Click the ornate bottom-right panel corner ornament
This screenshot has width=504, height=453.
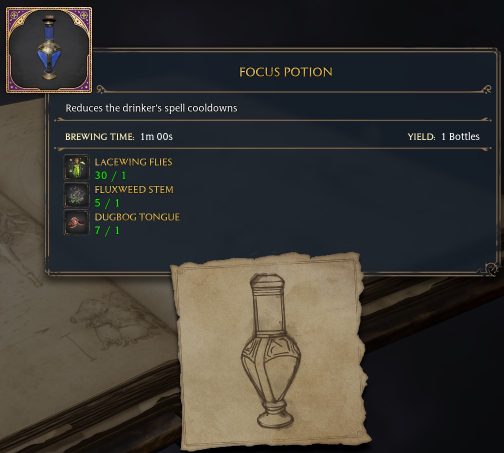point(490,269)
